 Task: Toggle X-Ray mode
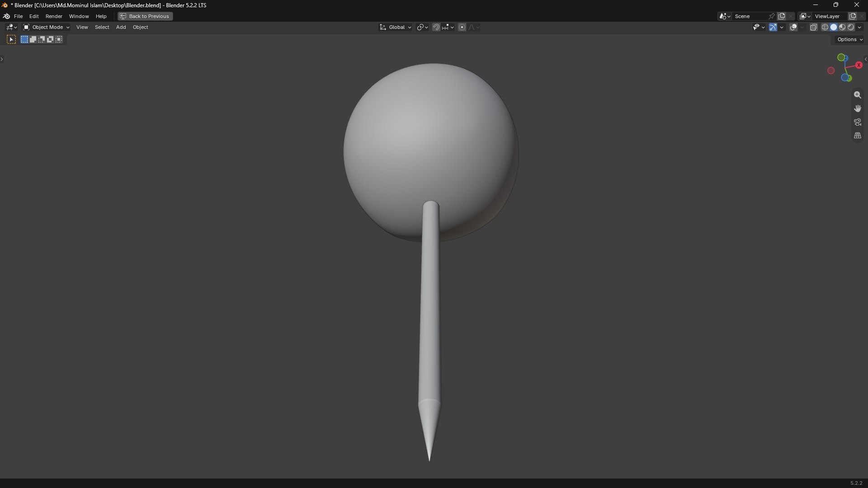(x=813, y=27)
